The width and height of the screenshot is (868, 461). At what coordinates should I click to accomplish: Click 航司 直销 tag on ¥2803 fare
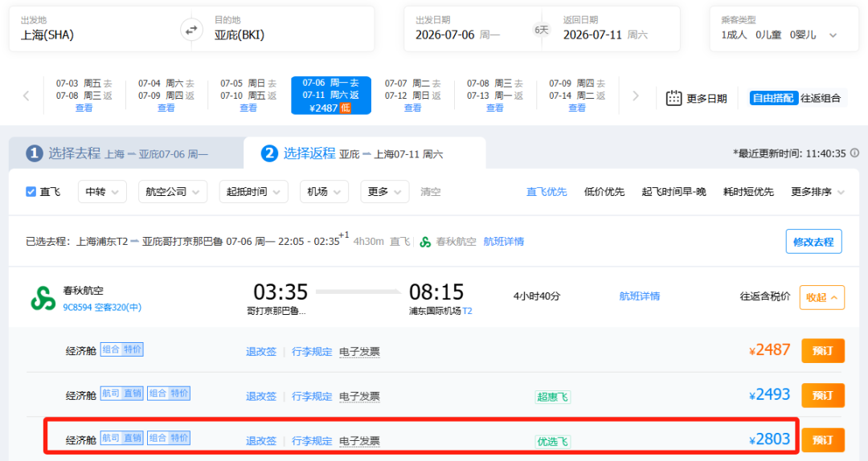(122, 438)
